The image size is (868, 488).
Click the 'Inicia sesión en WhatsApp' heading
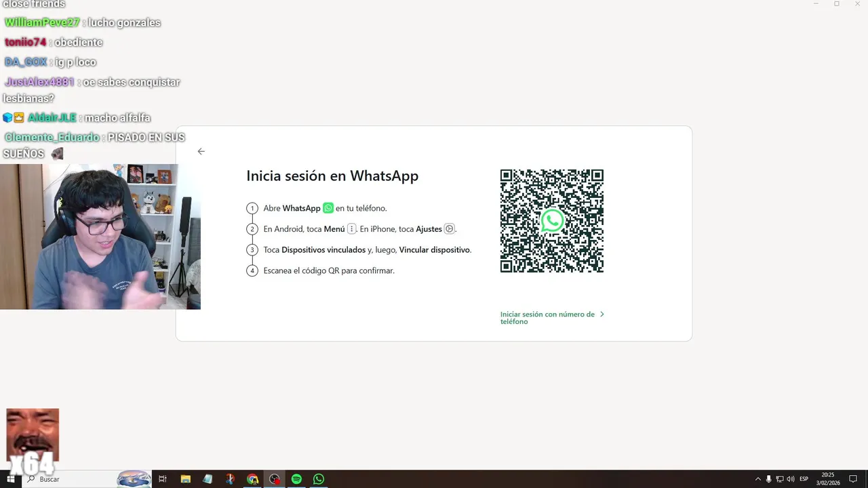tap(332, 176)
